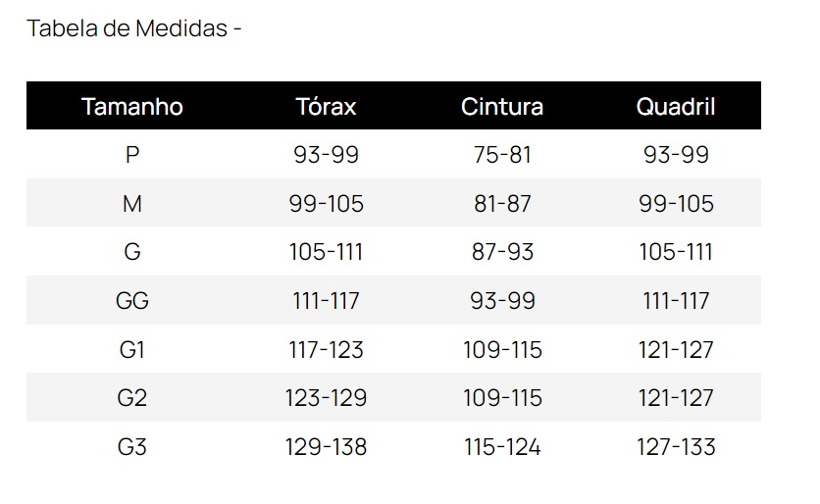The image size is (820, 504).
Task: Click the Cintura value 87-93
Action: point(502,252)
